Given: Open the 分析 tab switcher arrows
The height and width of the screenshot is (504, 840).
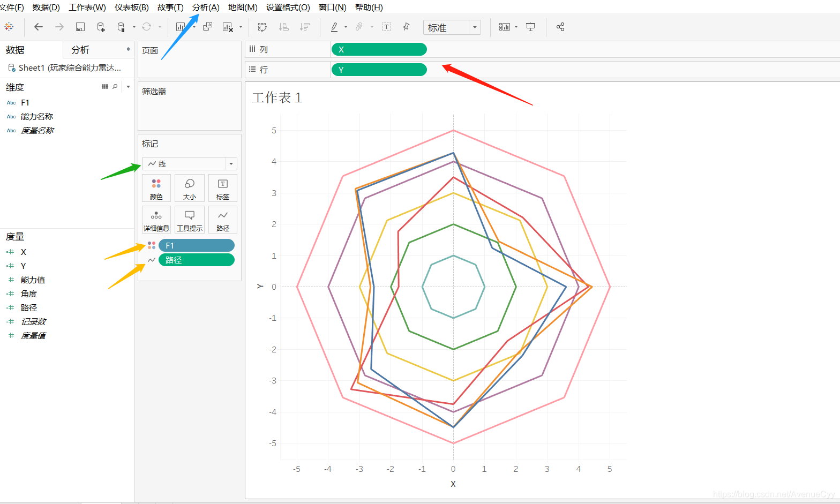Looking at the screenshot, I should (x=128, y=49).
